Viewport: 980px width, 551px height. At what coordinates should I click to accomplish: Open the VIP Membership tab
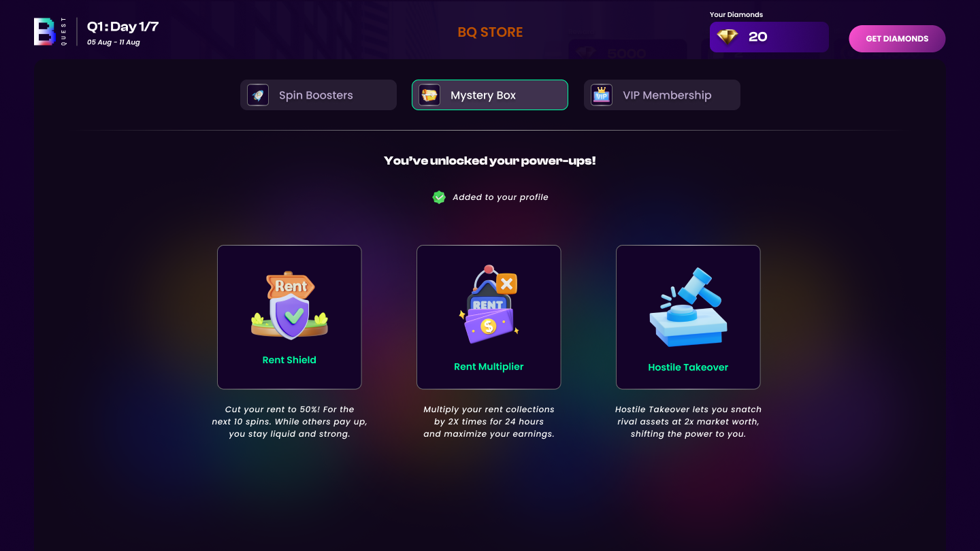click(x=662, y=95)
